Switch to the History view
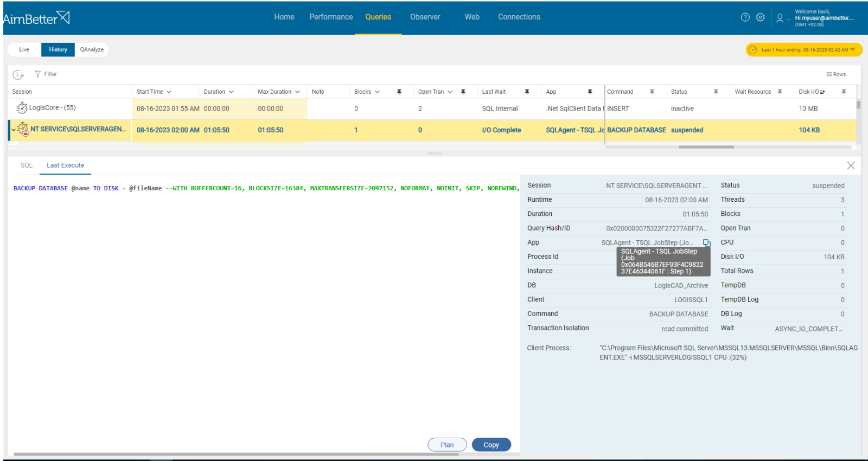The height and width of the screenshot is (461, 868). click(x=58, y=49)
